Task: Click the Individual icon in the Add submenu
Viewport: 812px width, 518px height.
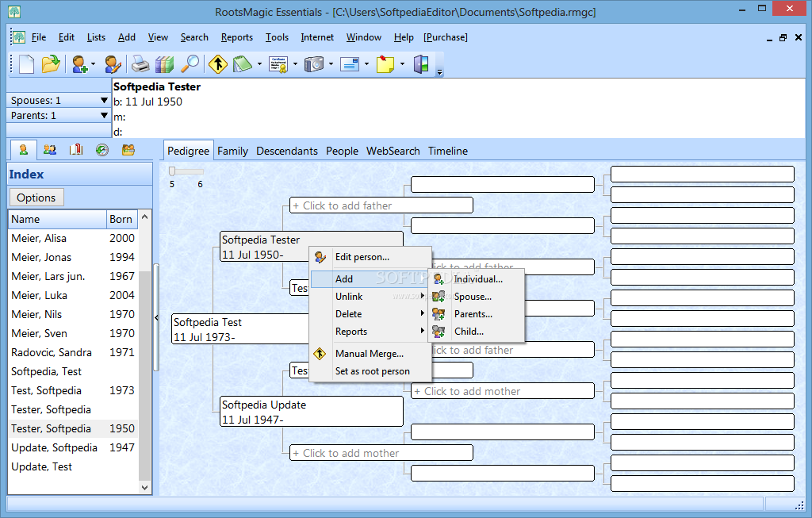Action: point(439,279)
